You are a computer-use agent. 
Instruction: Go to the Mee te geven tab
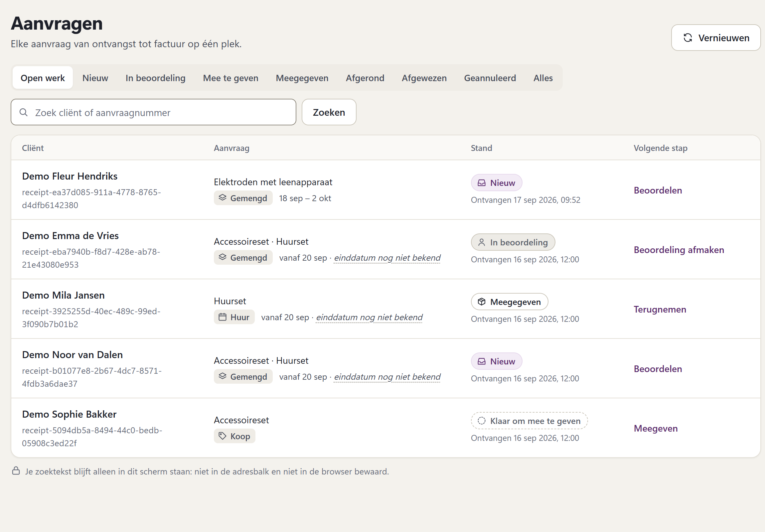click(x=230, y=77)
